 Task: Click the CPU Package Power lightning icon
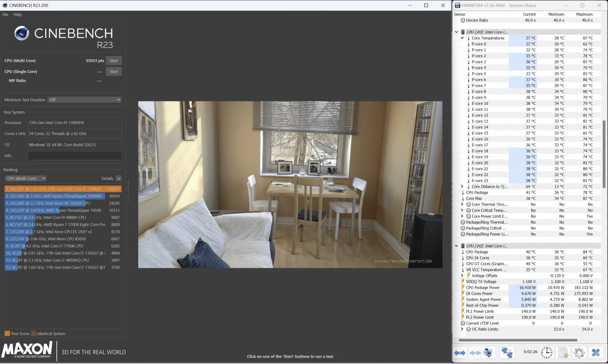tap(463, 288)
